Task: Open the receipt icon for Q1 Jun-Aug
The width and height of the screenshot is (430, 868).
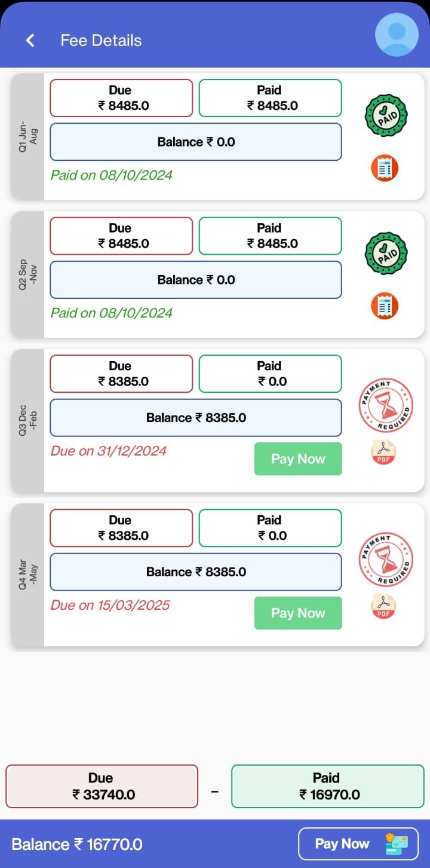Action: pyautogui.click(x=385, y=169)
